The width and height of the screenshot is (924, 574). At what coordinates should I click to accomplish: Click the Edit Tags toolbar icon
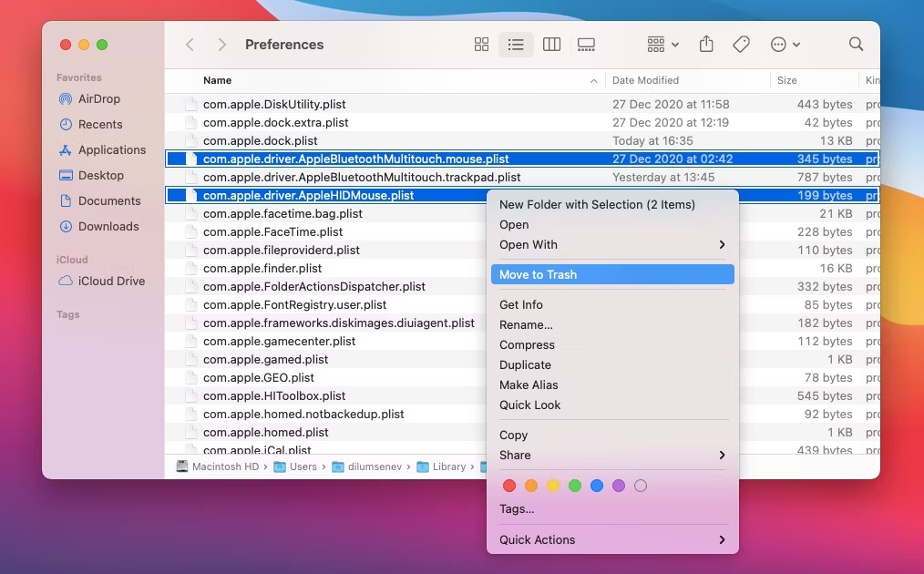[x=742, y=45]
